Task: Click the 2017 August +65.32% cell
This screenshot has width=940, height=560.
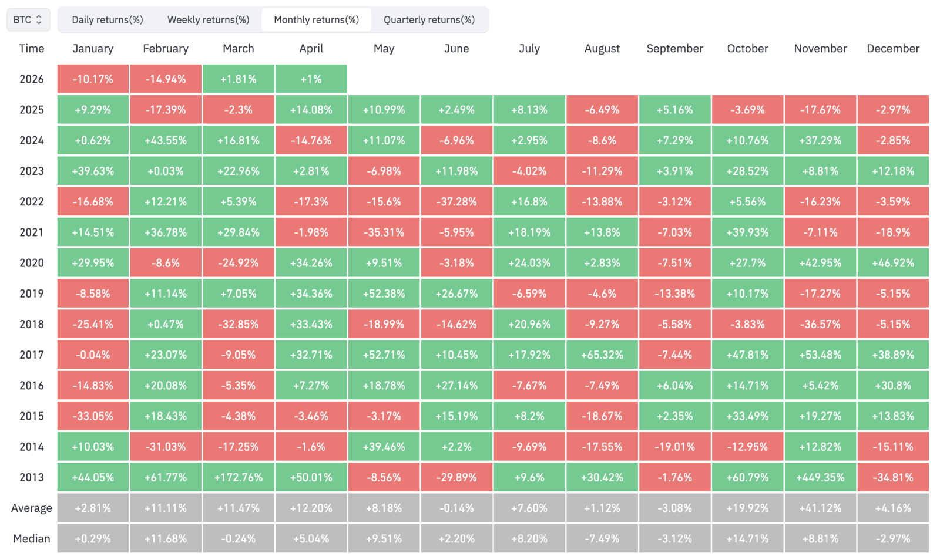Action: click(602, 355)
